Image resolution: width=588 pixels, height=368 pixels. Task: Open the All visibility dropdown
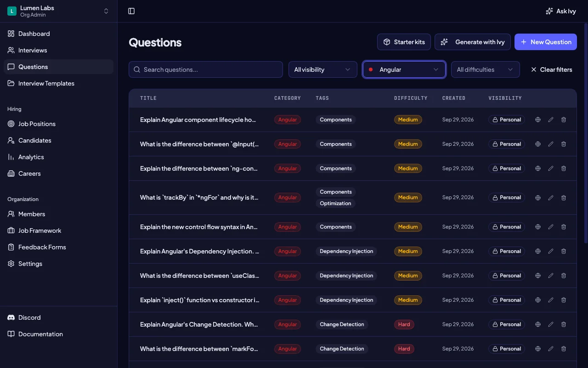(323, 69)
